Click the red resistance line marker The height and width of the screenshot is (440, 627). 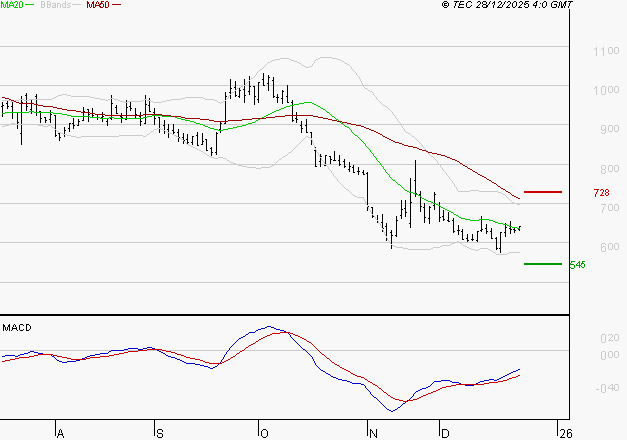(543, 191)
